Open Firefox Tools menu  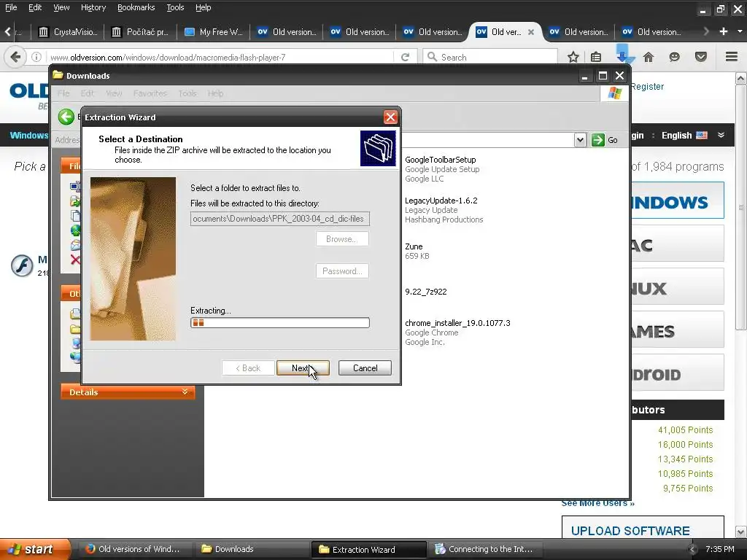pyautogui.click(x=175, y=7)
